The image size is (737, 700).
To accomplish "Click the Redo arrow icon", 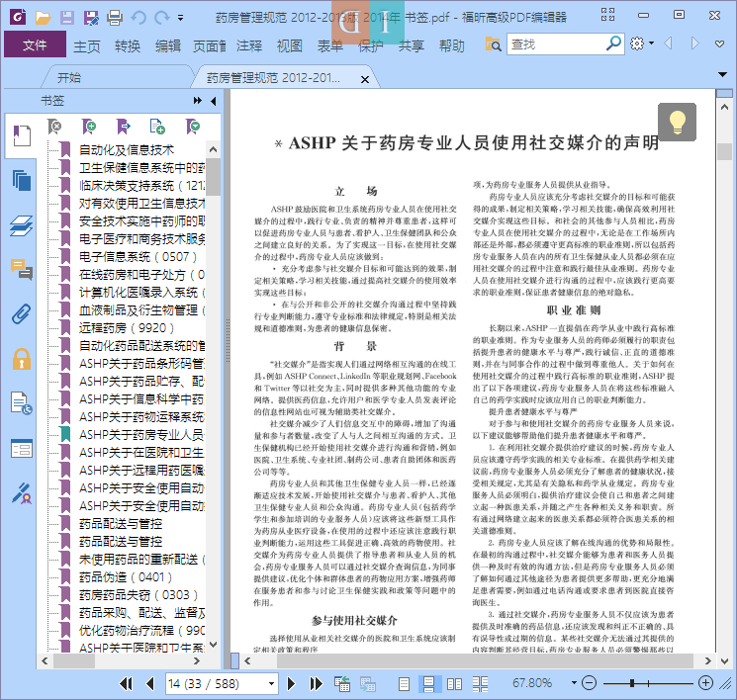I will pyautogui.click(x=161, y=18).
